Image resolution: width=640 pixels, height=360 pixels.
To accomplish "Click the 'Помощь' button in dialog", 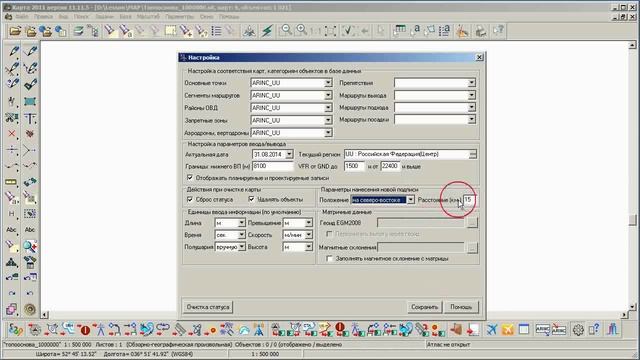I will (x=461, y=307).
